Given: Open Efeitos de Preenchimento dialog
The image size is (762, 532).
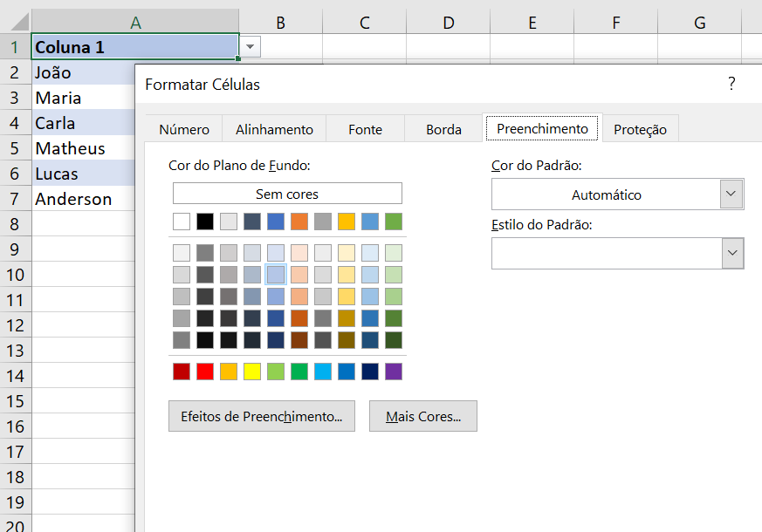Looking at the screenshot, I should (261, 416).
